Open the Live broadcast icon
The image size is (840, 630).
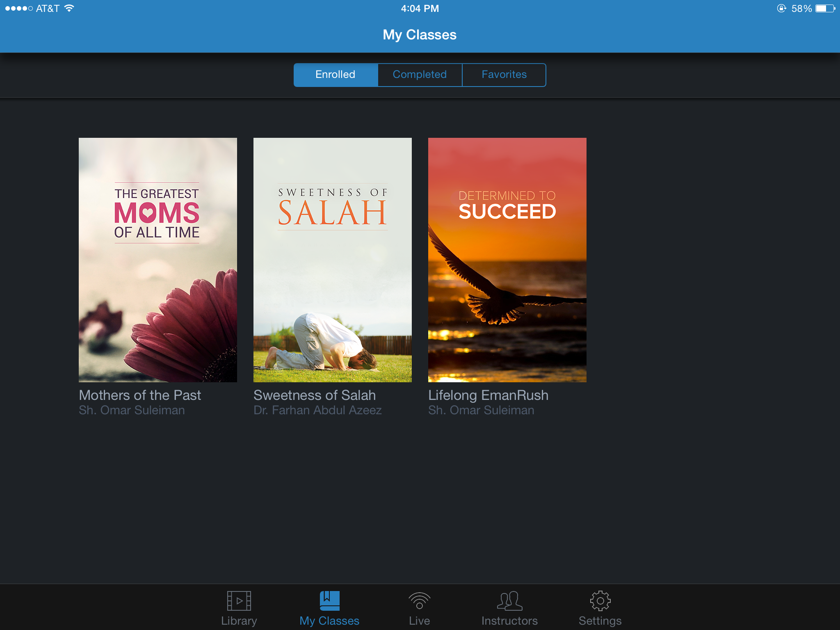pos(419,601)
